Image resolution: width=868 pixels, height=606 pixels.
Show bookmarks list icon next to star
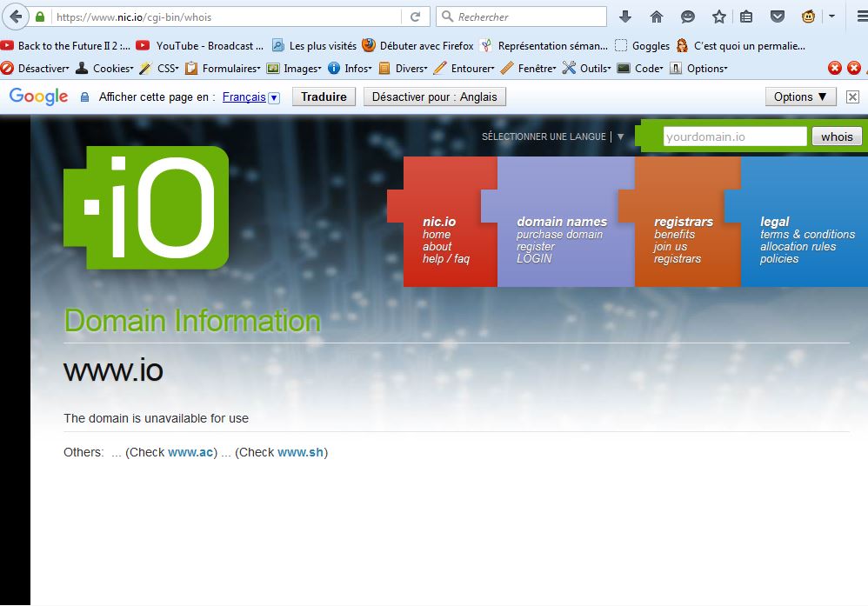click(x=746, y=17)
